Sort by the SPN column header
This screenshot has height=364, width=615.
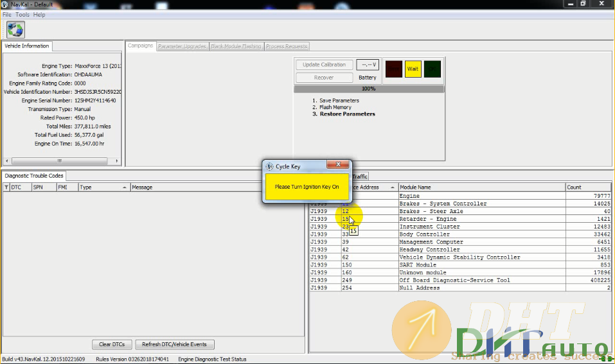(x=44, y=187)
